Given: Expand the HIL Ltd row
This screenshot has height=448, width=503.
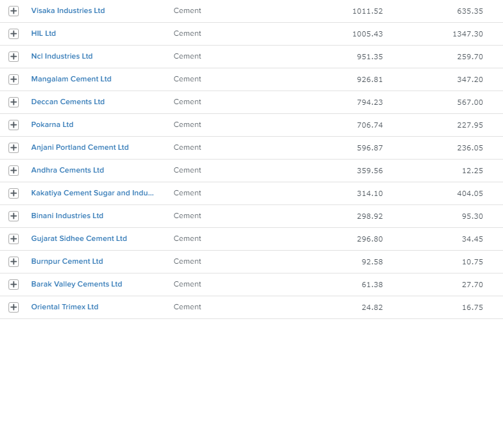Looking at the screenshot, I should (14, 34).
